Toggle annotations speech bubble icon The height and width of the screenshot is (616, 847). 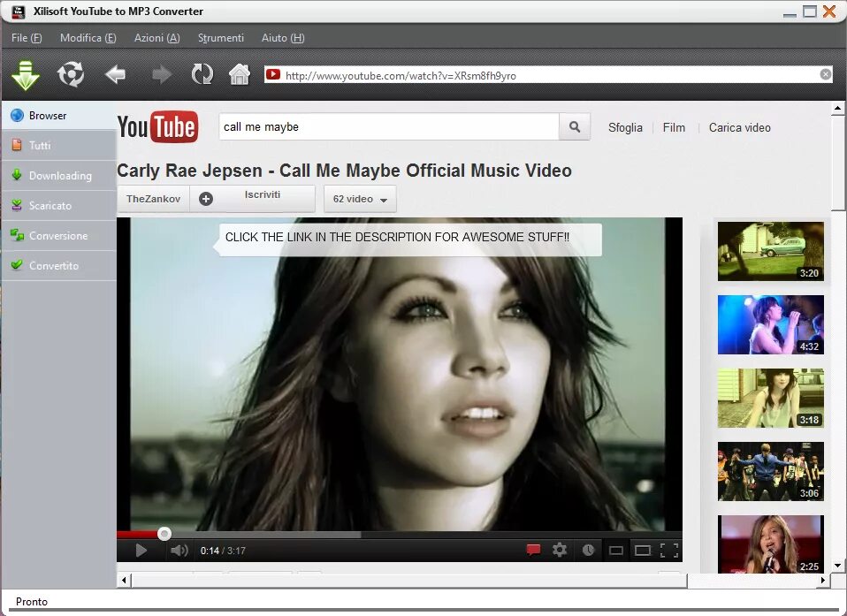[533, 550]
